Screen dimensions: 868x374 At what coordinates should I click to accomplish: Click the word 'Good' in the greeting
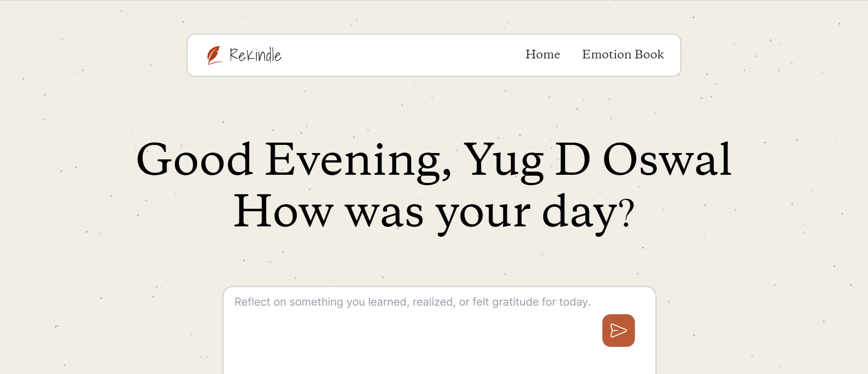[x=194, y=160]
